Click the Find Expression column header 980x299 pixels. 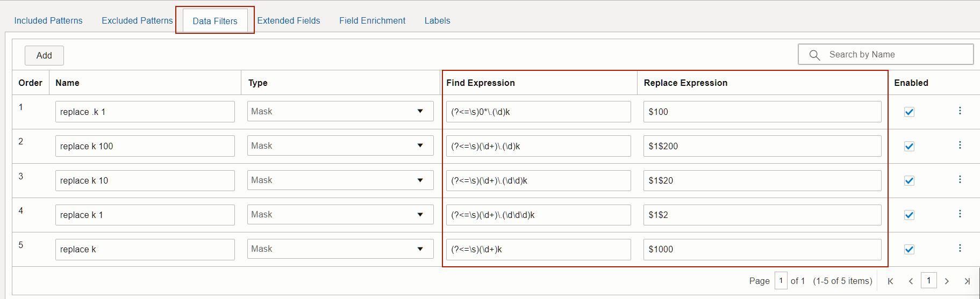pyautogui.click(x=481, y=83)
